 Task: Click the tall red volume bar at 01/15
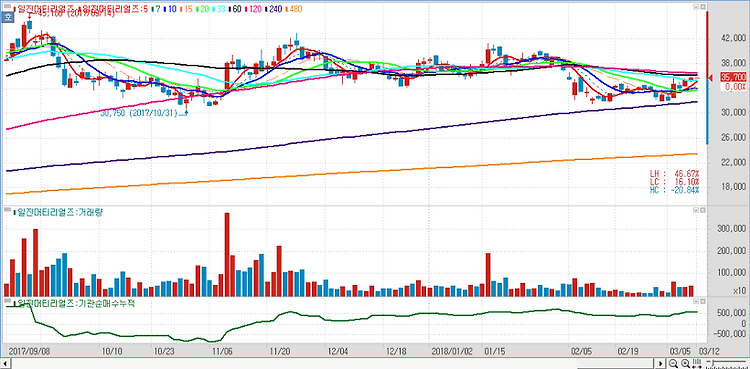coord(488,275)
